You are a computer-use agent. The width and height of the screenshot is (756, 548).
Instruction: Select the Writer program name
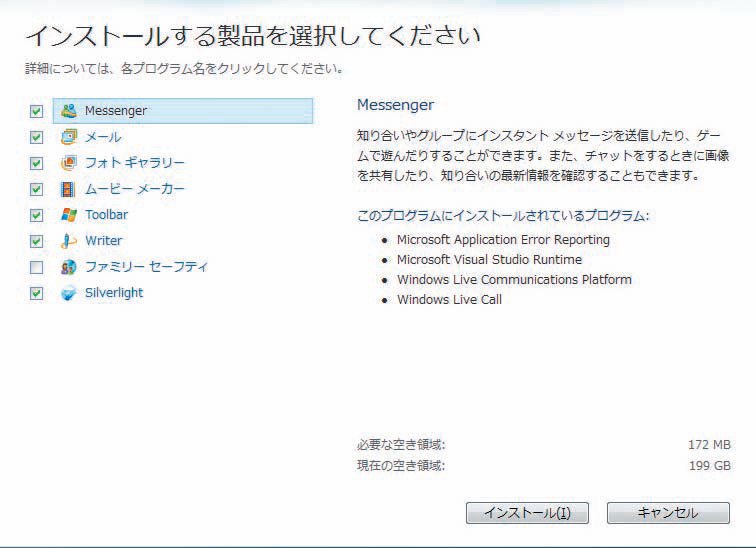(104, 241)
